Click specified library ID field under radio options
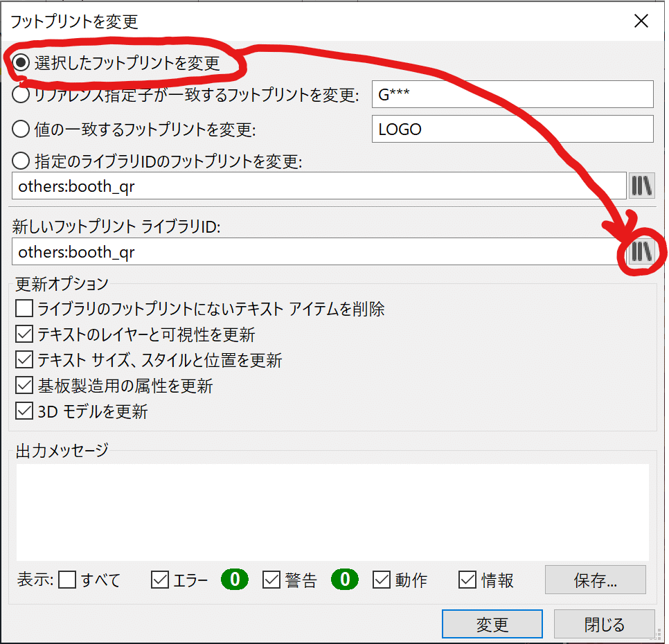 tap(319, 186)
